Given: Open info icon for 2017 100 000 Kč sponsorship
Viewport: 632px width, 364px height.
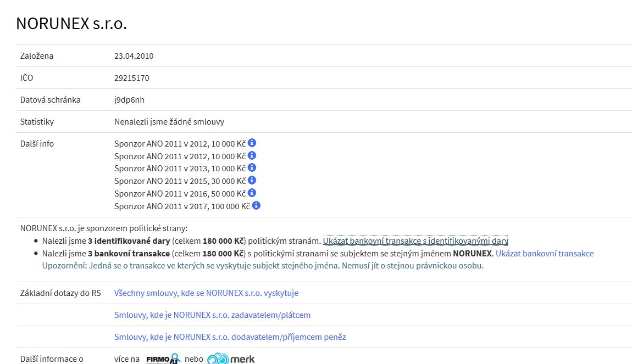Looking at the screenshot, I should tap(256, 205).
